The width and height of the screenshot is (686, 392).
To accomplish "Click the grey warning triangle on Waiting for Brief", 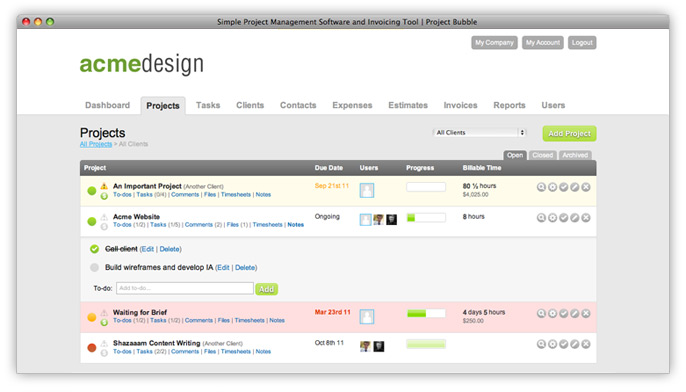I will click(104, 312).
